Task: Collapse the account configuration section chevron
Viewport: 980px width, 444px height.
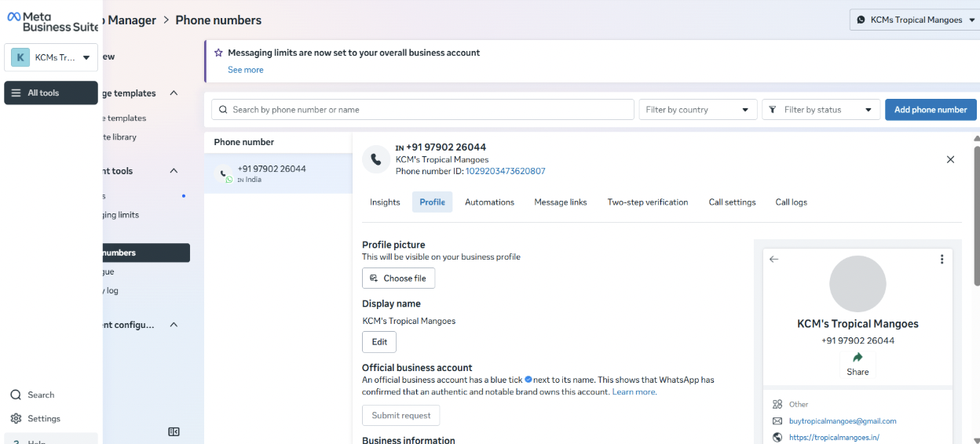Action: point(174,324)
